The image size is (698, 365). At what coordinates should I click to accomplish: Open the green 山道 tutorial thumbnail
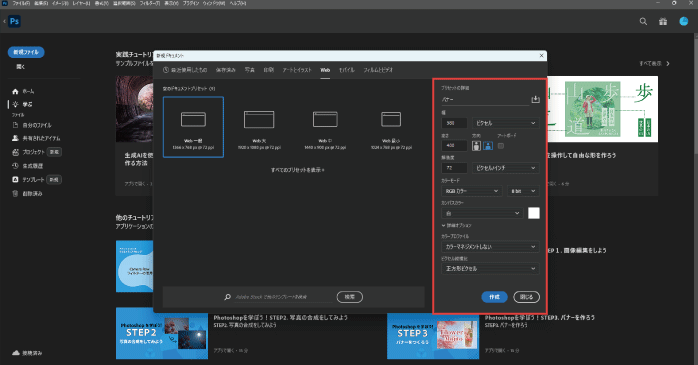click(602, 109)
